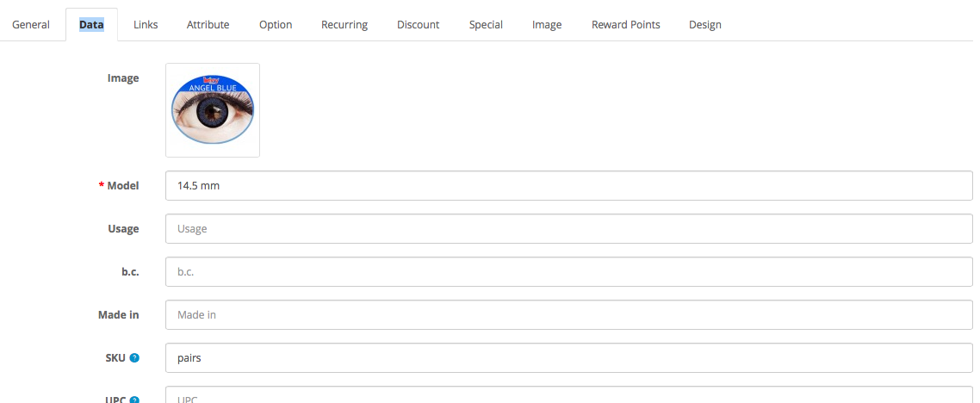
Task: Open the Discount tab
Action: [x=419, y=25]
